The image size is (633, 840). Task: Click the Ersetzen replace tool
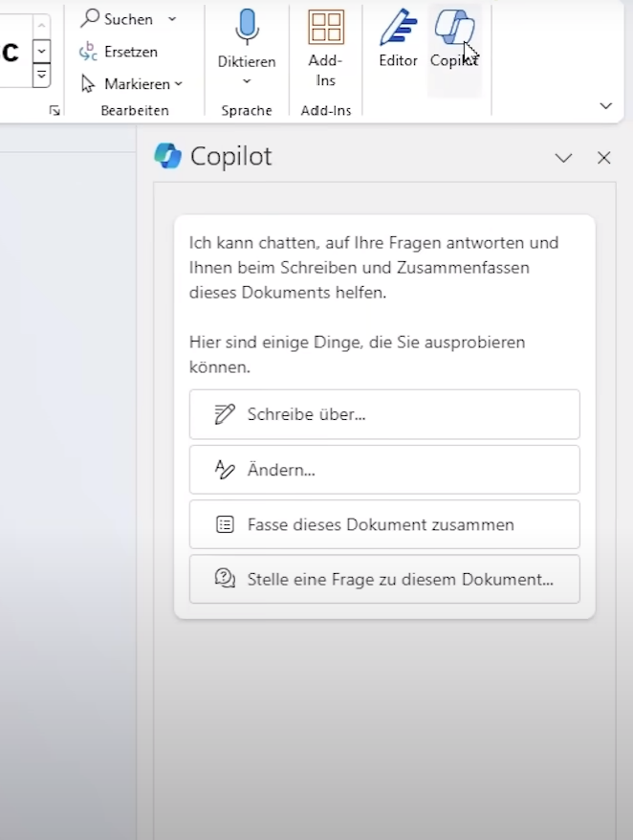[x=120, y=52]
